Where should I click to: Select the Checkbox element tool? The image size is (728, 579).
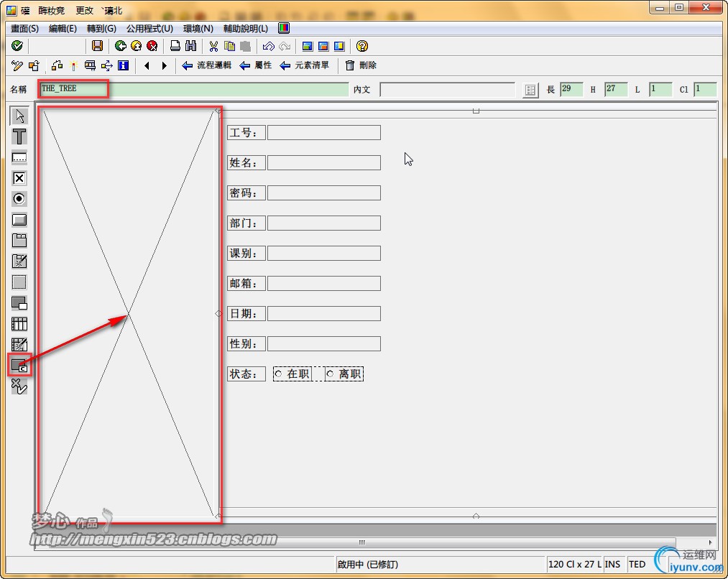coord(19,178)
